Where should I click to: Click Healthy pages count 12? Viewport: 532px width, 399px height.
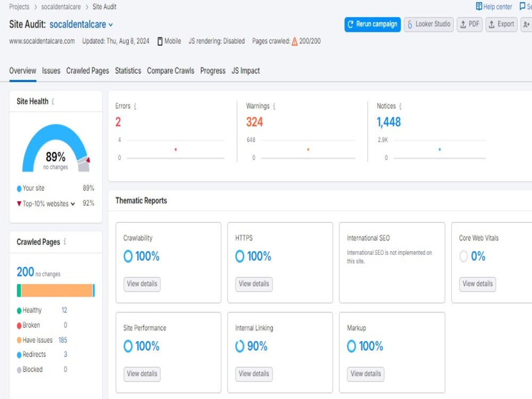(x=64, y=310)
